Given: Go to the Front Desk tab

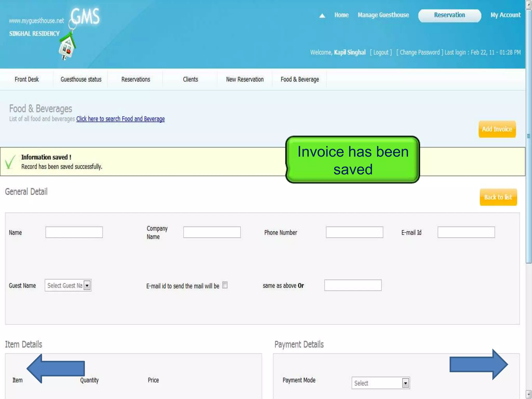Looking at the screenshot, I should [x=26, y=79].
